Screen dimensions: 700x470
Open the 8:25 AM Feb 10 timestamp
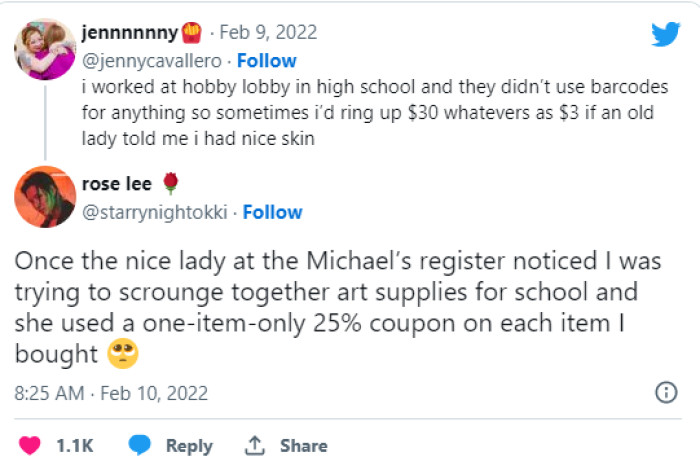(98, 393)
